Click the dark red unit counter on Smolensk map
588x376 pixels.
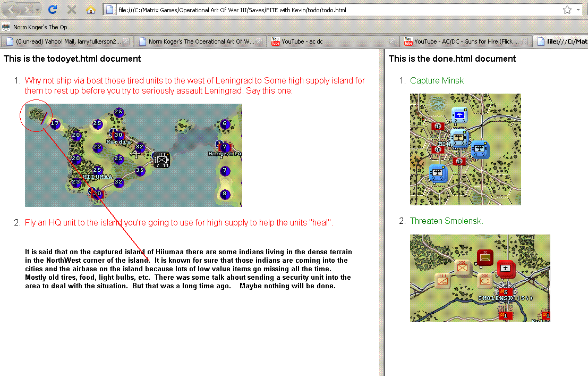point(485,258)
